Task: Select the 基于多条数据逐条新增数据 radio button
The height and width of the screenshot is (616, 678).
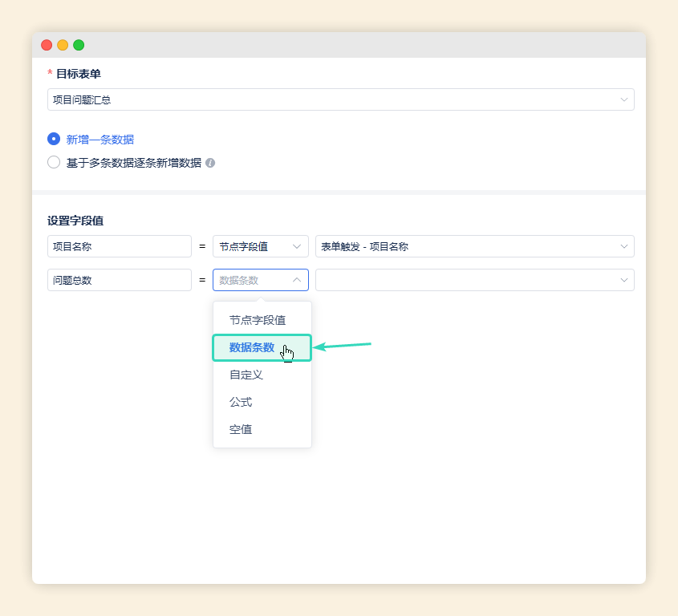Action: coord(53,160)
